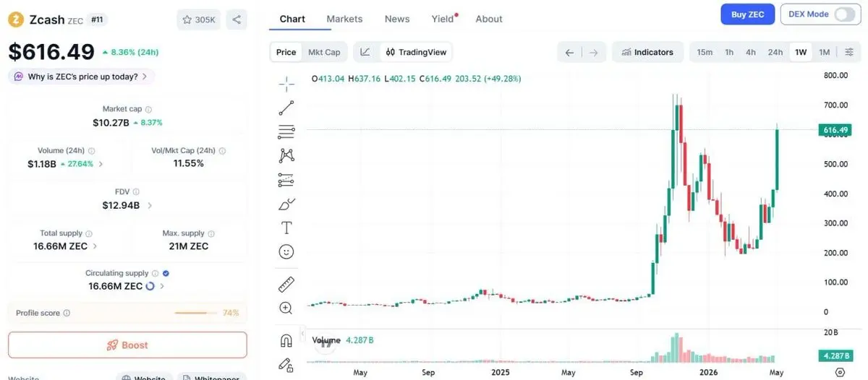This screenshot has width=868, height=380.
Task: Set chart interval to 24h
Action: click(x=775, y=52)
